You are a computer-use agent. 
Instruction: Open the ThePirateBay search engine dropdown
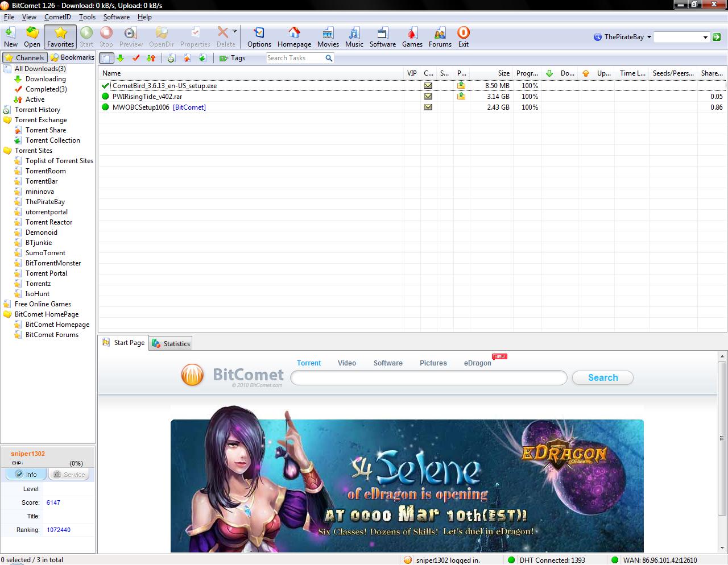tap(622, 37)
